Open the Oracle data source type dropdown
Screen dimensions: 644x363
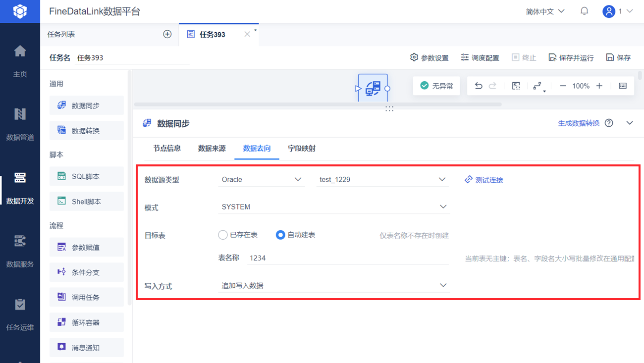262,179
